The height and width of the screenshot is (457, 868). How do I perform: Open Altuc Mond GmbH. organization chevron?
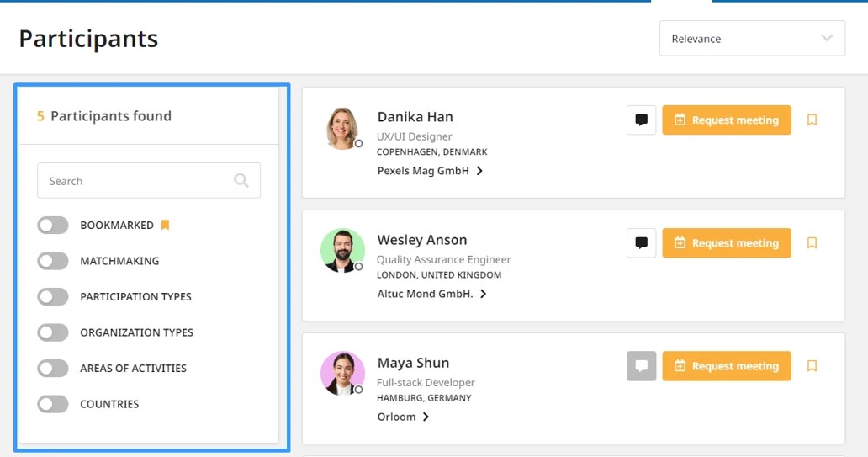pyautogui.click(x=483, y=294)
